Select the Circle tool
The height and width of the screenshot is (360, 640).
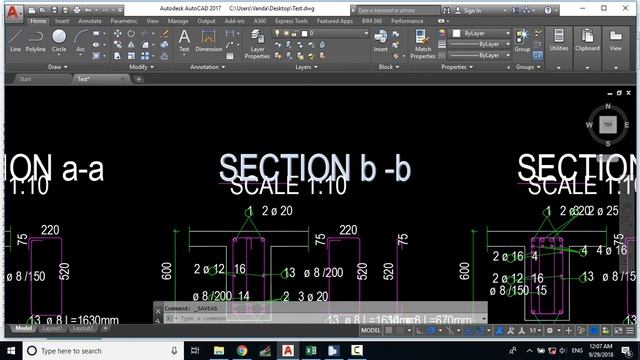pyautogui.click(x=59, y=40)
